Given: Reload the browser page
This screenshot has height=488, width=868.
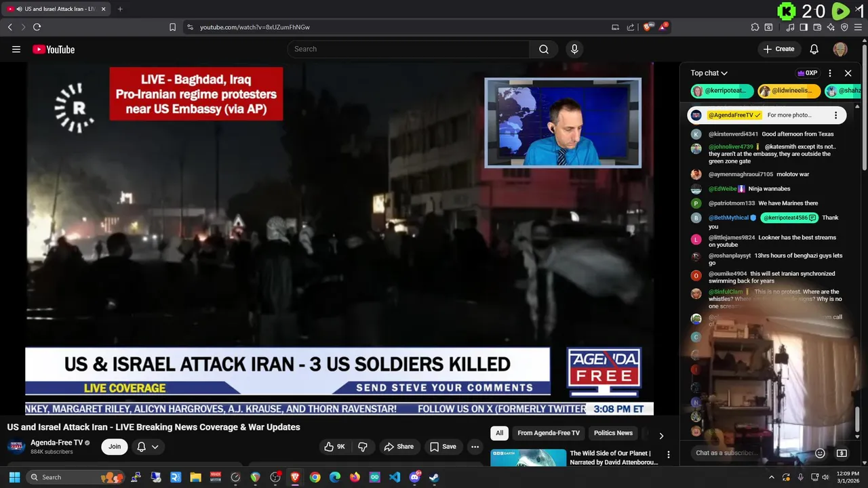Looking at the screenshot, I should (x=37, y=27).
